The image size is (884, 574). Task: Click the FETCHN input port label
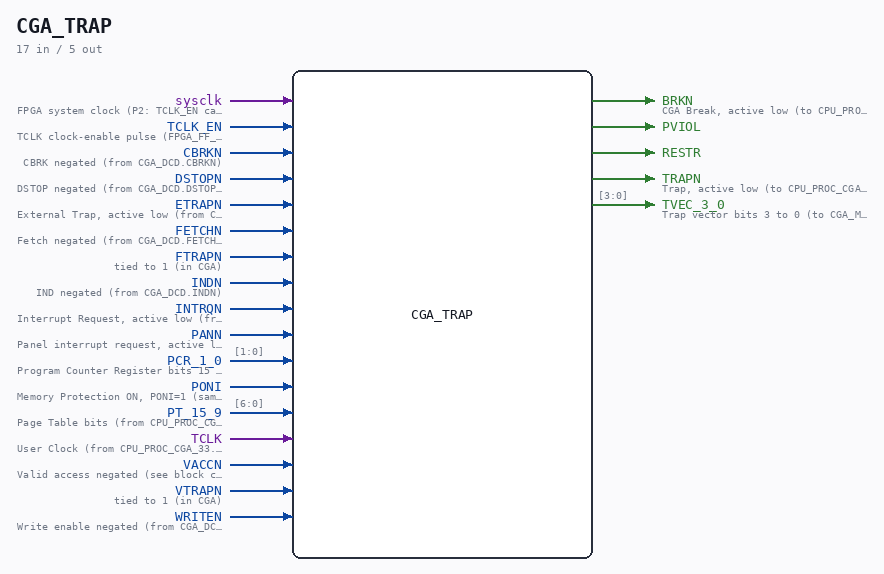(x=198, y=230)
